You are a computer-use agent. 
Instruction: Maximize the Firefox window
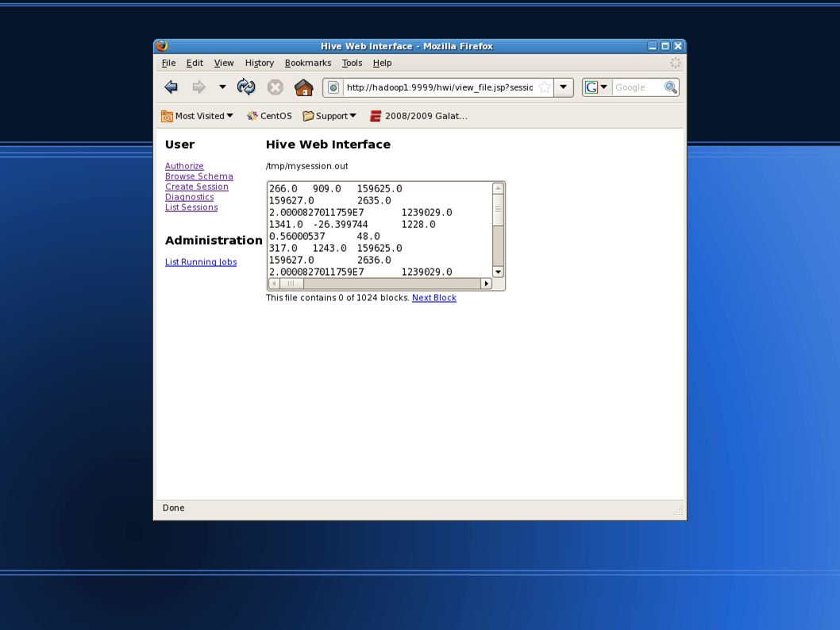(x=665, y=46)
